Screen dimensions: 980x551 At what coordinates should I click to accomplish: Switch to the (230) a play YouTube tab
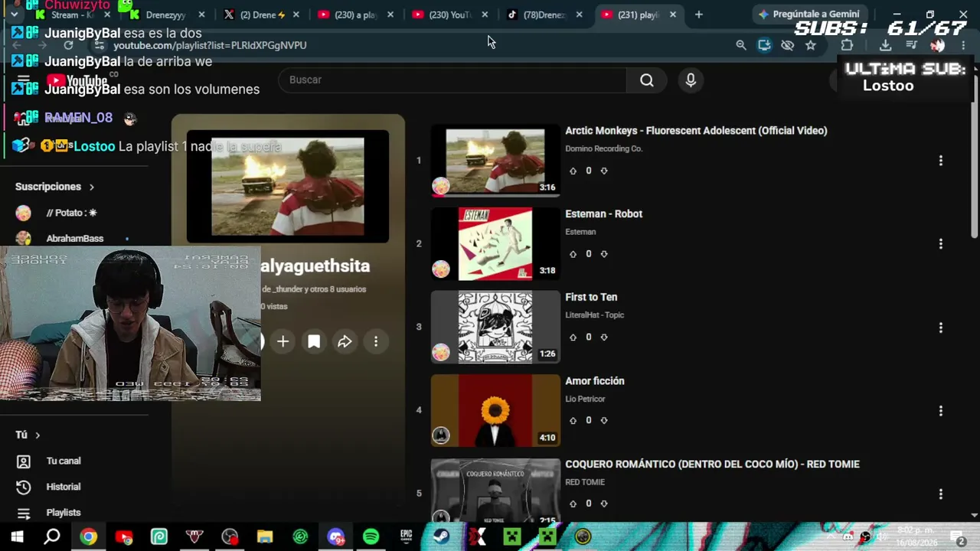point(354,15)
